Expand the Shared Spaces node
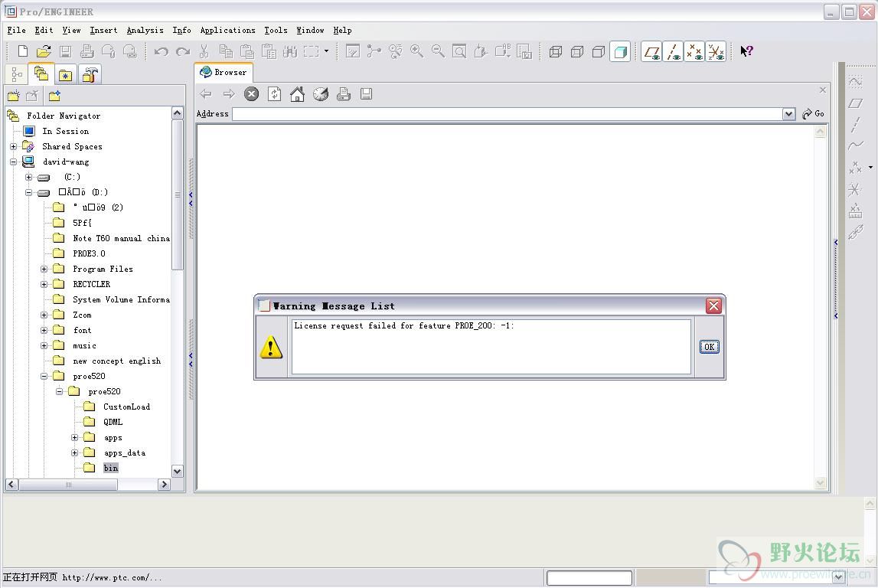The image size is (878, 588). click(14, 147)
